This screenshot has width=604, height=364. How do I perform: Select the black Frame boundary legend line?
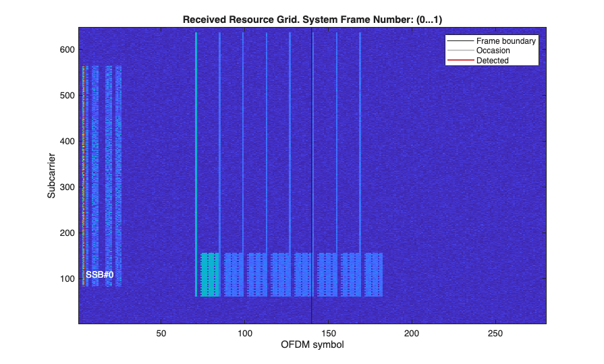[461, 41]
